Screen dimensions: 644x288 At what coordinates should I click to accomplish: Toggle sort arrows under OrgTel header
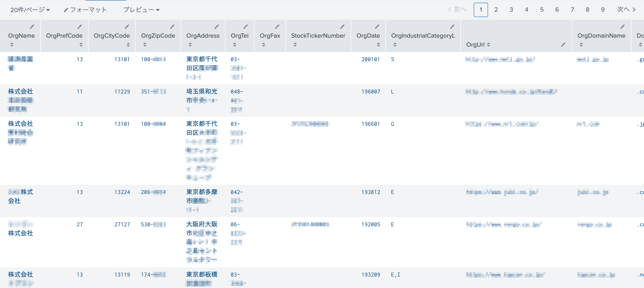(235, 45)
